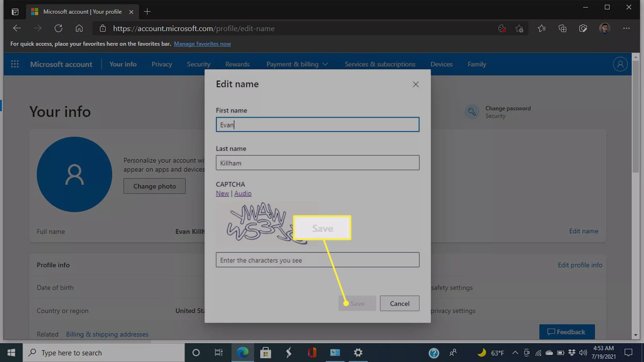Open the notification center icon
Viewport: 644px width, 362px height.
pos(628,353)
